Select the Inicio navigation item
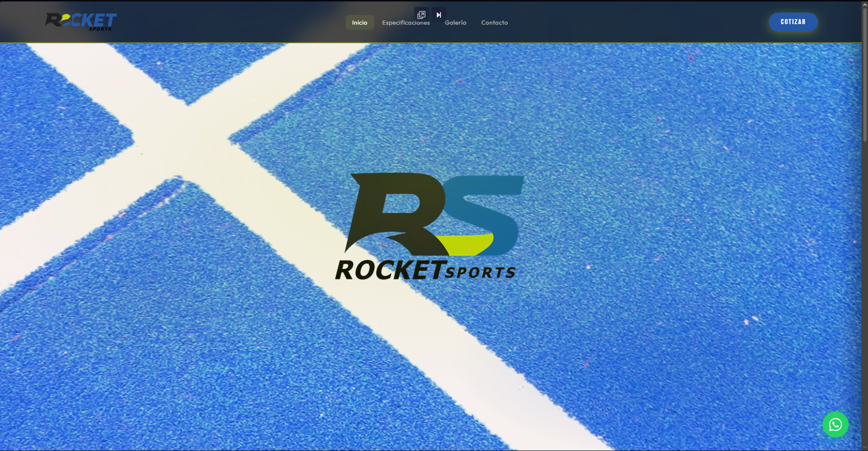The height and width of the screenshot is (451, 868). (360, 22)
